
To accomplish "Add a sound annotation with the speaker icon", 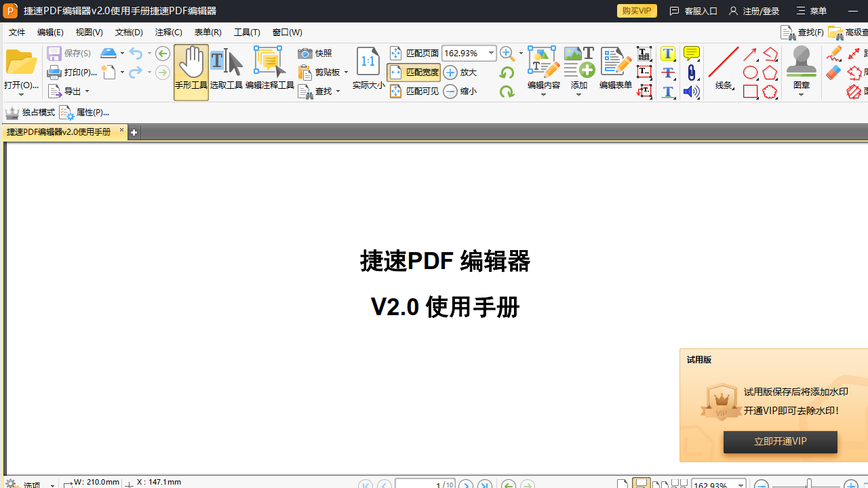I will pyautogui.click(x=691, y=91).
